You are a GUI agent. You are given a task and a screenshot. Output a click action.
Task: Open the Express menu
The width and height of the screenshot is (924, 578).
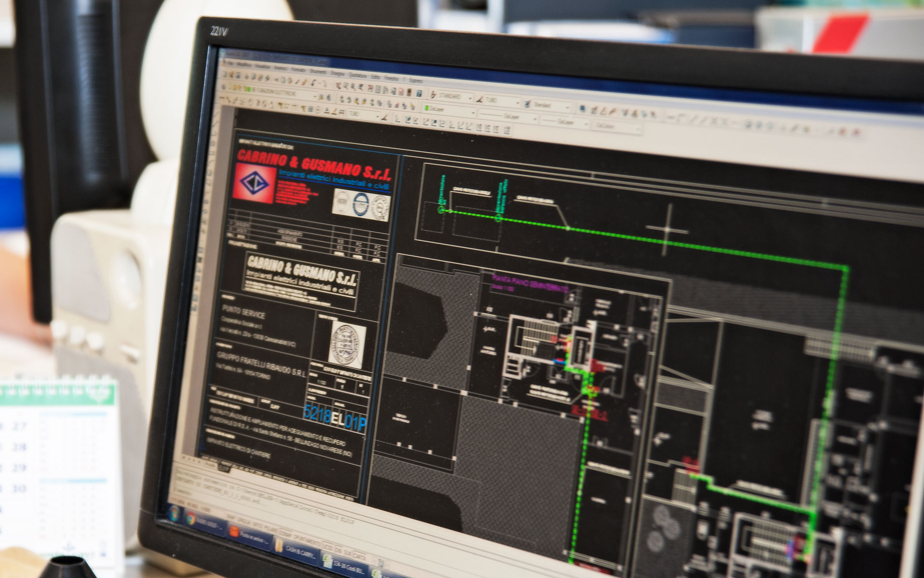pos(416,80)
